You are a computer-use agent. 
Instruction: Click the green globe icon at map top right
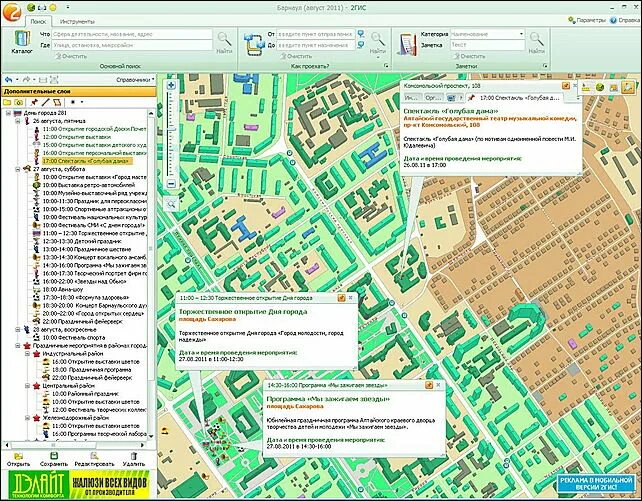(599, 87)
